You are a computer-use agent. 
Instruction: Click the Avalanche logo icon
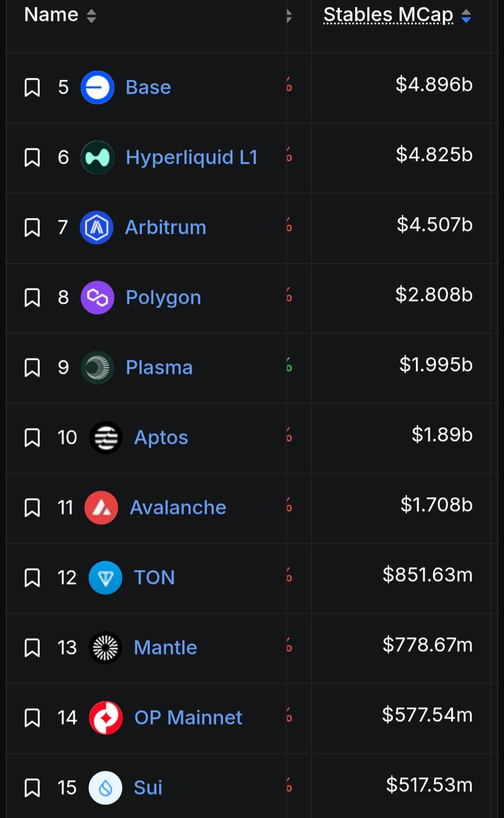(x=101, y=508)
